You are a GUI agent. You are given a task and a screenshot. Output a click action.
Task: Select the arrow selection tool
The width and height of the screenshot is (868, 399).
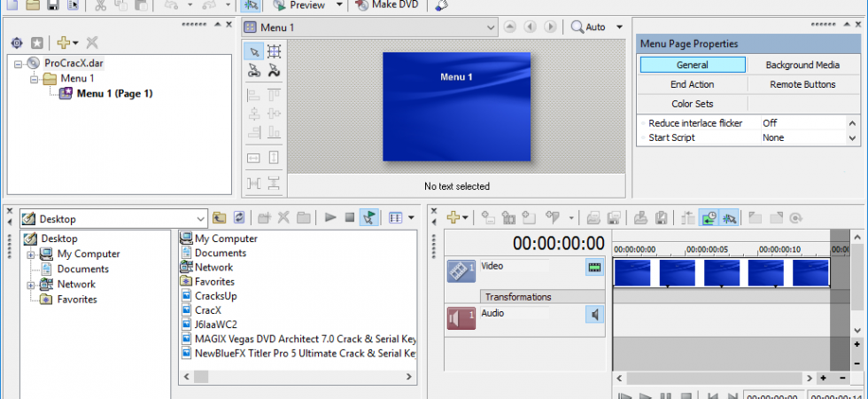pos(254,52)
